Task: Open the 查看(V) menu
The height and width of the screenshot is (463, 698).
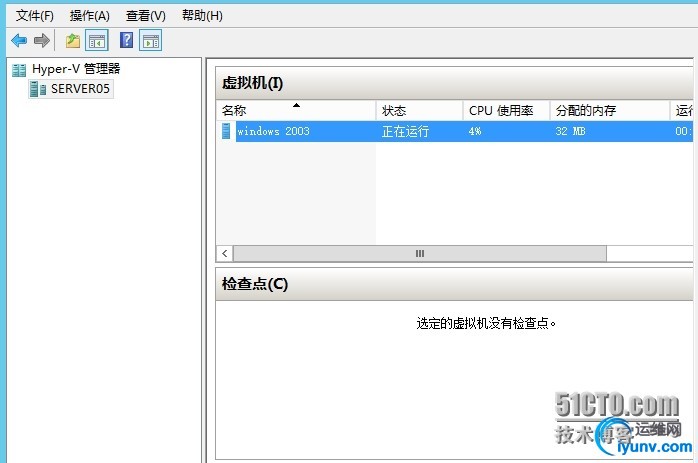Action: (x=146, y=16)
